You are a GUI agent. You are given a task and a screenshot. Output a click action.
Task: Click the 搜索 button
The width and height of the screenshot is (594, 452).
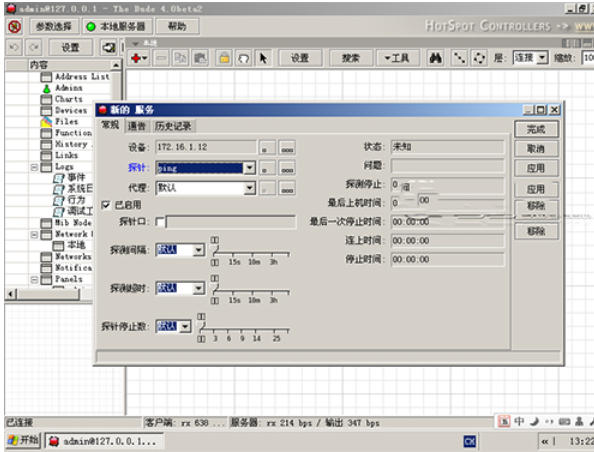[350, 58]
